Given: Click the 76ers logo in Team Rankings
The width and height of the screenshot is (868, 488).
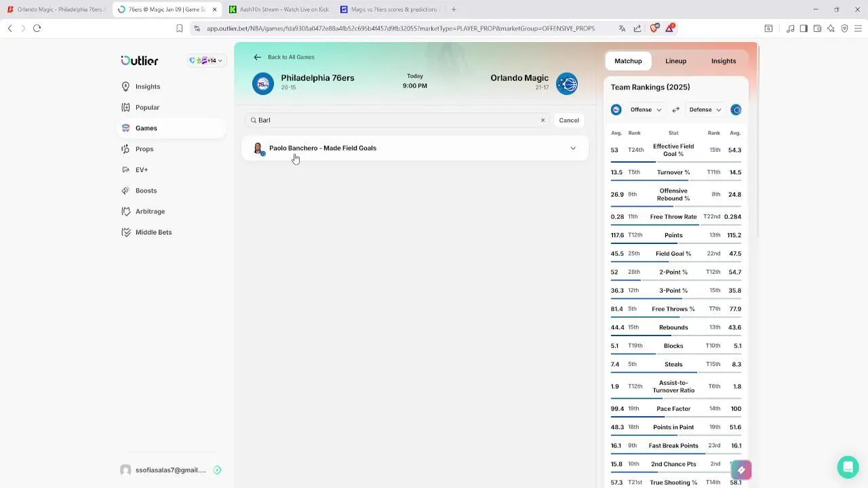Looking at the screenshot, I should click(616, 110).
